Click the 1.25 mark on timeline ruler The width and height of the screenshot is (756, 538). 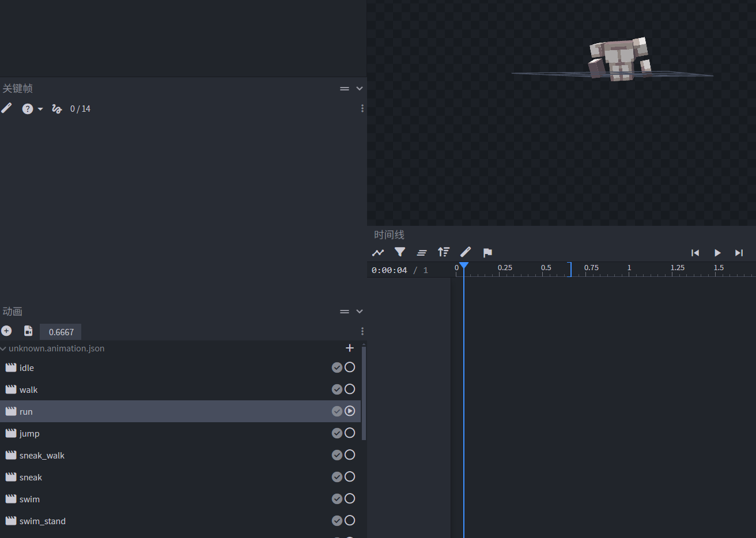coord(678,268)
